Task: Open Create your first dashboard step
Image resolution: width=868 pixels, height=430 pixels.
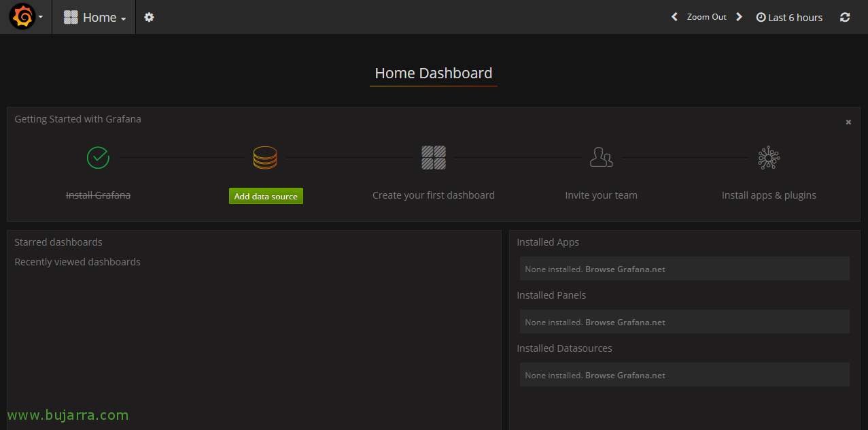Action: point(434,195)
